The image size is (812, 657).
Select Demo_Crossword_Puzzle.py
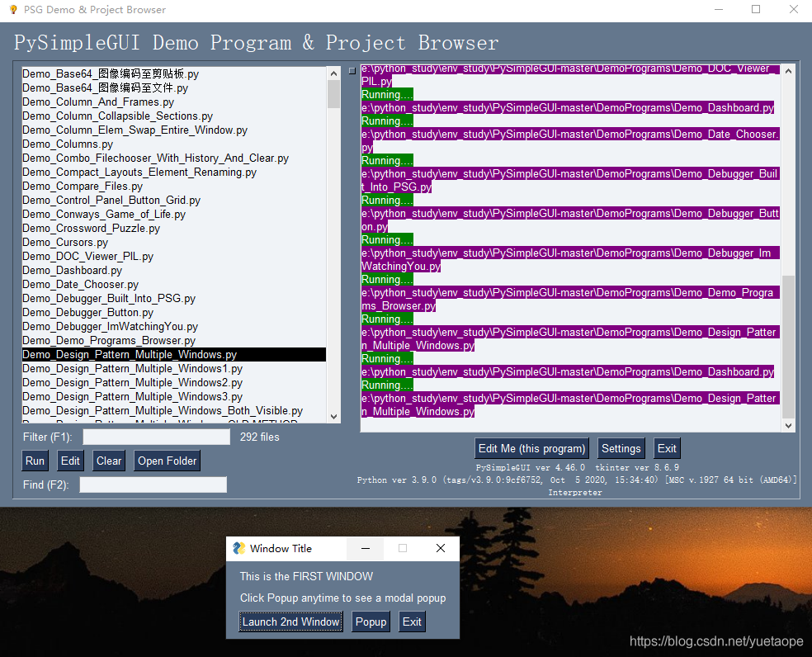174,228
